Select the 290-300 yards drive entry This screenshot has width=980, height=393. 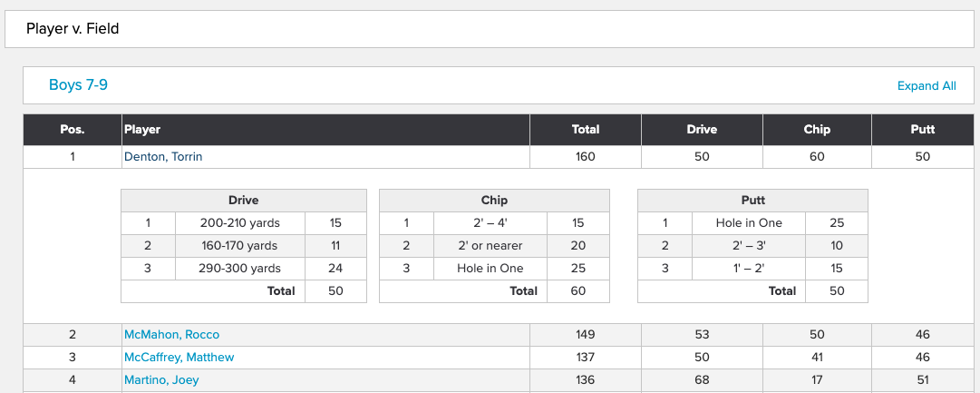[x=240, y=269]
